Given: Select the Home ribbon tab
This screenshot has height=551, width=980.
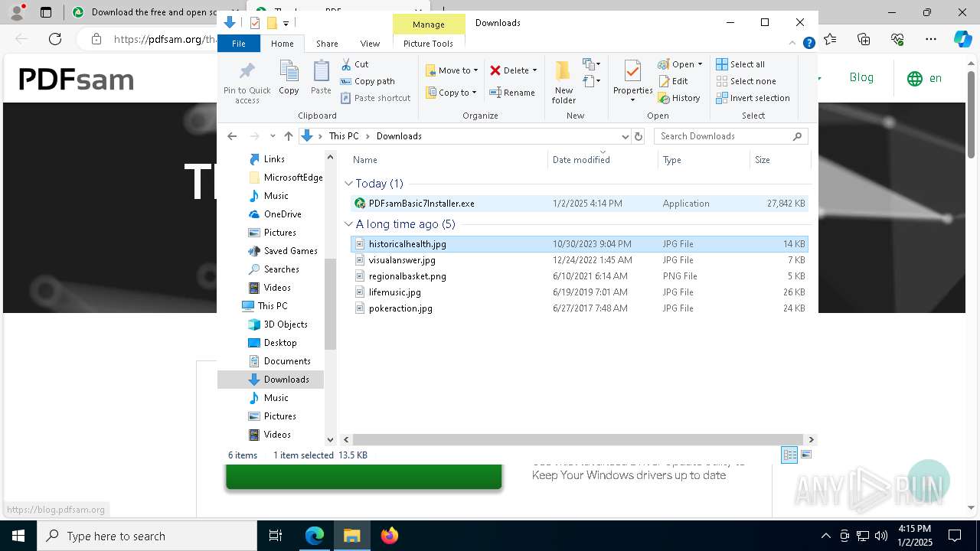Looking at the screenshot, I should coord(282,44).
